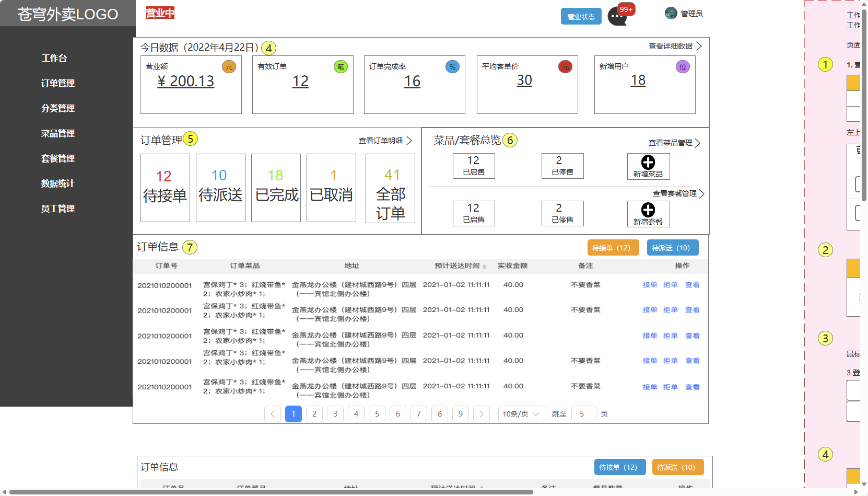The height and width of the screenshot is (496, 868).
Task: Select 待接单 (12) tab in lower order table
Action: [x=620, y=467]
